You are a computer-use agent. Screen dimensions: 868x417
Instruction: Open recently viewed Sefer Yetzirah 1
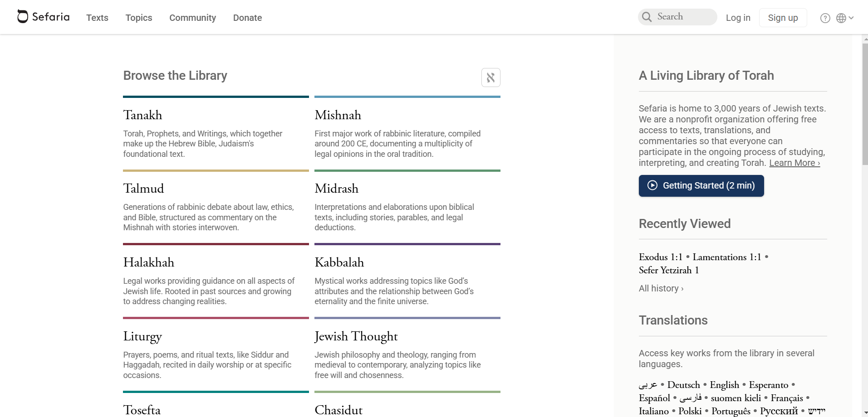[x=669, y=270]
